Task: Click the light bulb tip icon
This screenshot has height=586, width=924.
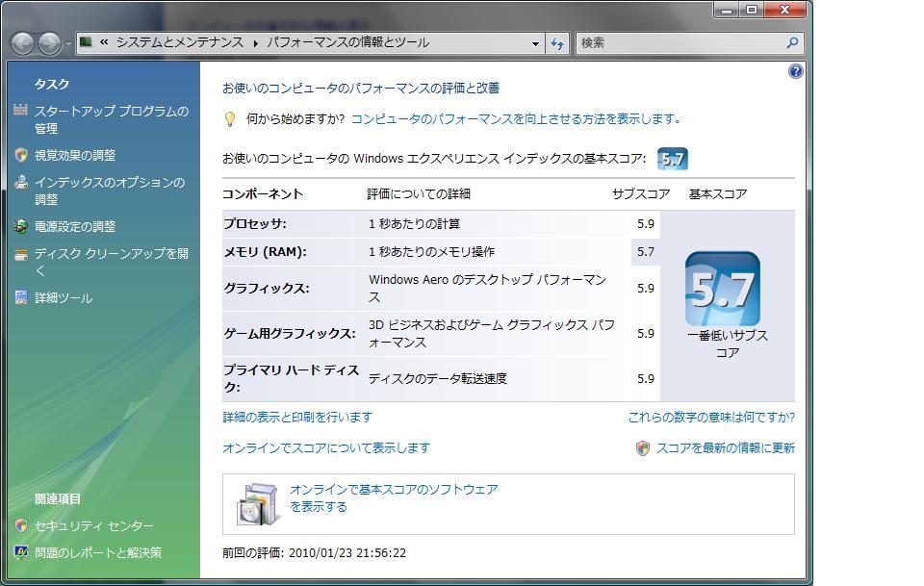Action: click(x=229, y=119)
